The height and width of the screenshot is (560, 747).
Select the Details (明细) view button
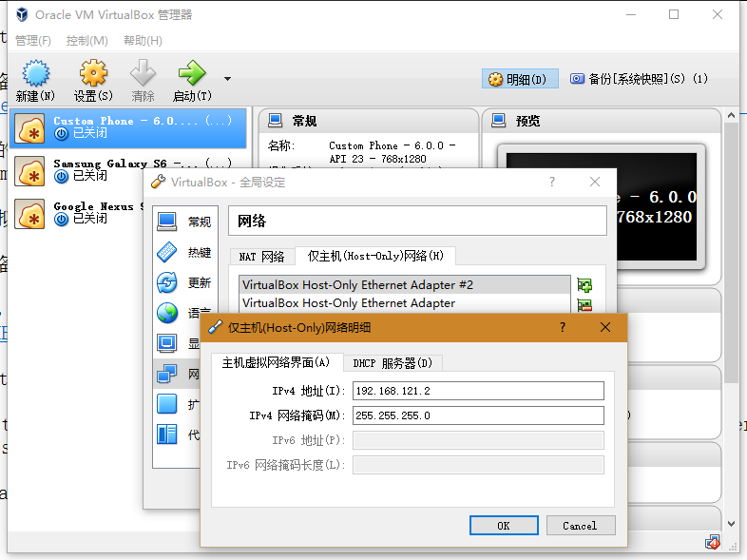click(520, 79)
